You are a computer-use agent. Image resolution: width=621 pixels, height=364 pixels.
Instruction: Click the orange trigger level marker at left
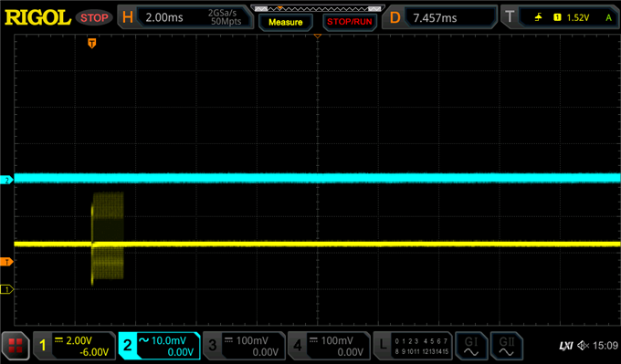pos(6,262)
